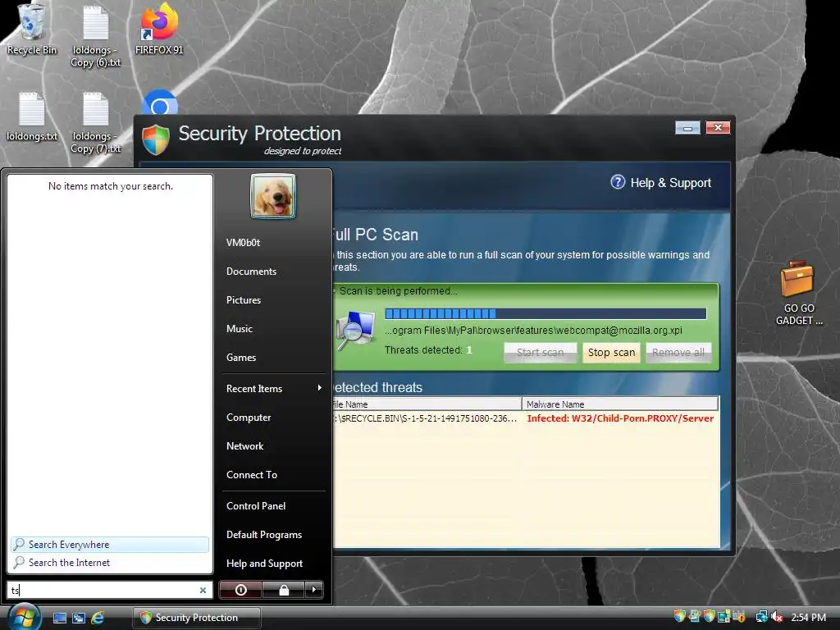Image resolution: width=840 pixels, height=630 pixels.
Task: Click the power button in Start menu
Action: point(240,590)
